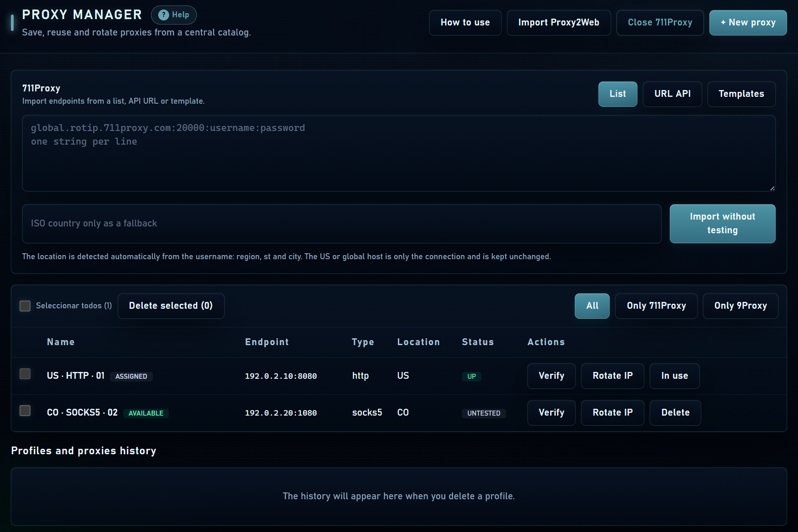Screen dimensions: 798x532
Task: Click the UNTESTED status badge
Action: [484, 413]
